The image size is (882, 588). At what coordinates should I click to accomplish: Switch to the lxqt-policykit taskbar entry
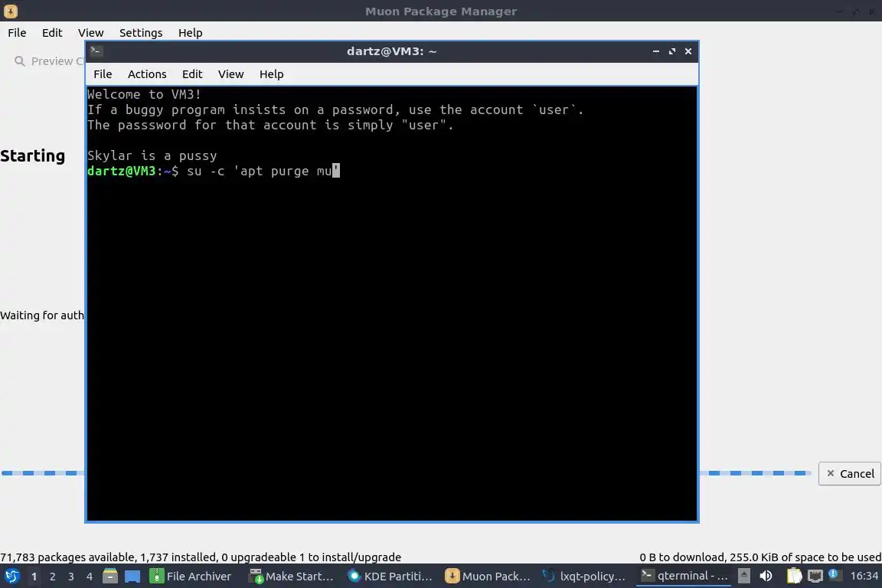click(584, 577)
